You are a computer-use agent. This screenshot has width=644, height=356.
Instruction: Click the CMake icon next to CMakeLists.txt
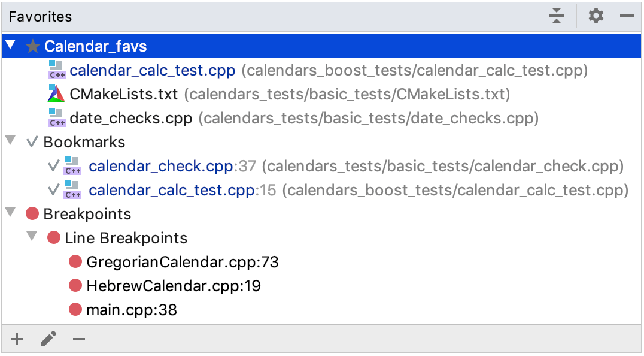[56, 93]
